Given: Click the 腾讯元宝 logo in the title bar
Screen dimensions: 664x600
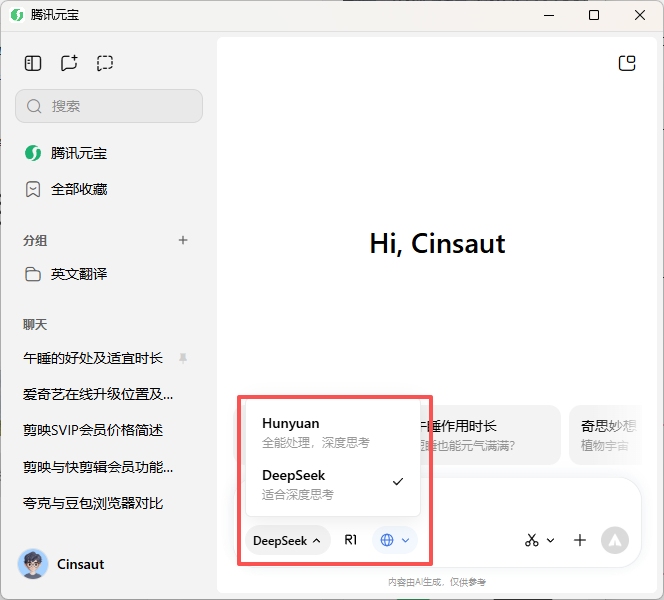Looking at the screenshot, I should pyautogui.click(x=17, y=15).
